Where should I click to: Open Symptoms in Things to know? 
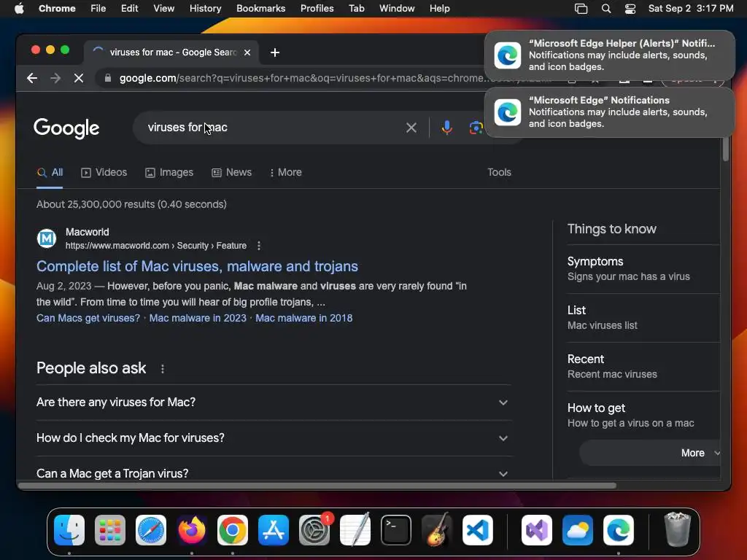point(643,268)
